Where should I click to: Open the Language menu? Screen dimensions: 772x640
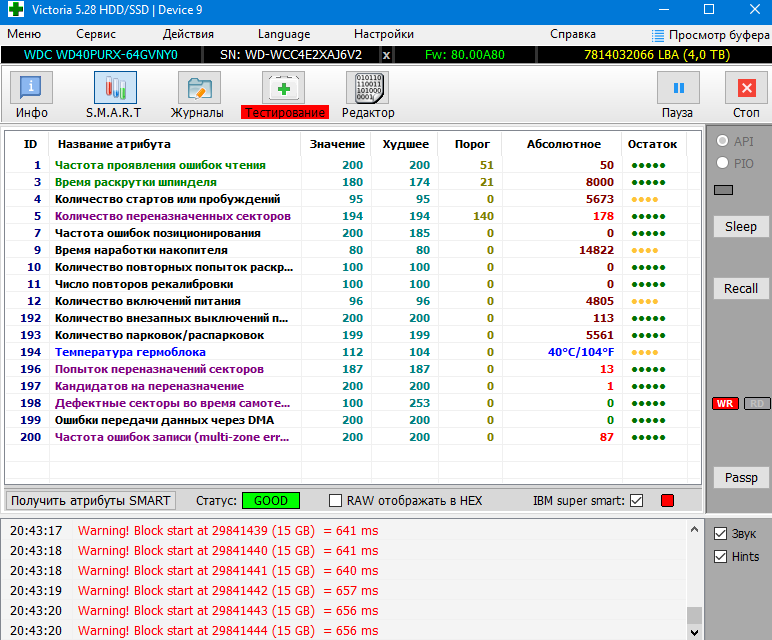pos(284,34)
